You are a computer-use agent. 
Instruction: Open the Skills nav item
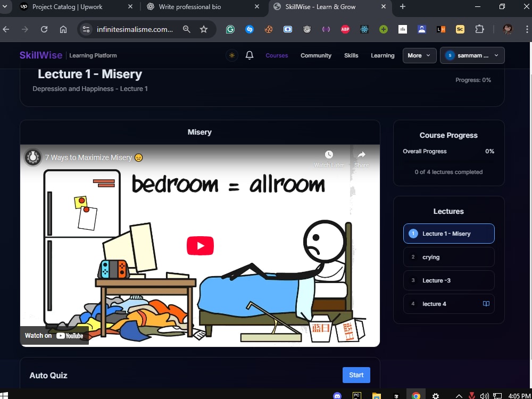tap(351, 55)
